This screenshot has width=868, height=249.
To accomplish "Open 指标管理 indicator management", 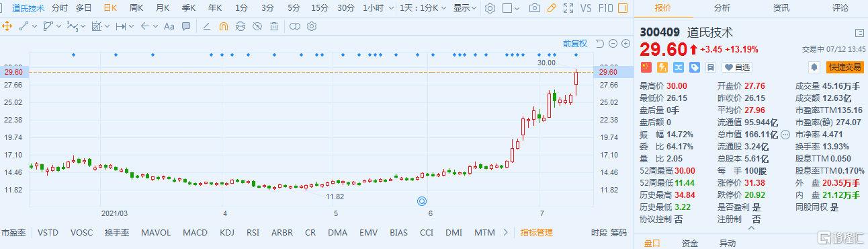I will pos(536,232).
